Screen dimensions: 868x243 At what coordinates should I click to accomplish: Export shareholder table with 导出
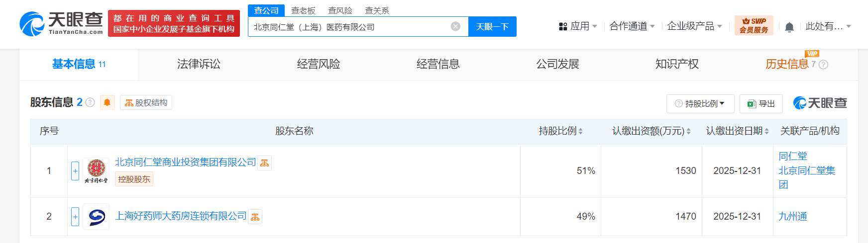pyautogui.click(x=761, y=104)
